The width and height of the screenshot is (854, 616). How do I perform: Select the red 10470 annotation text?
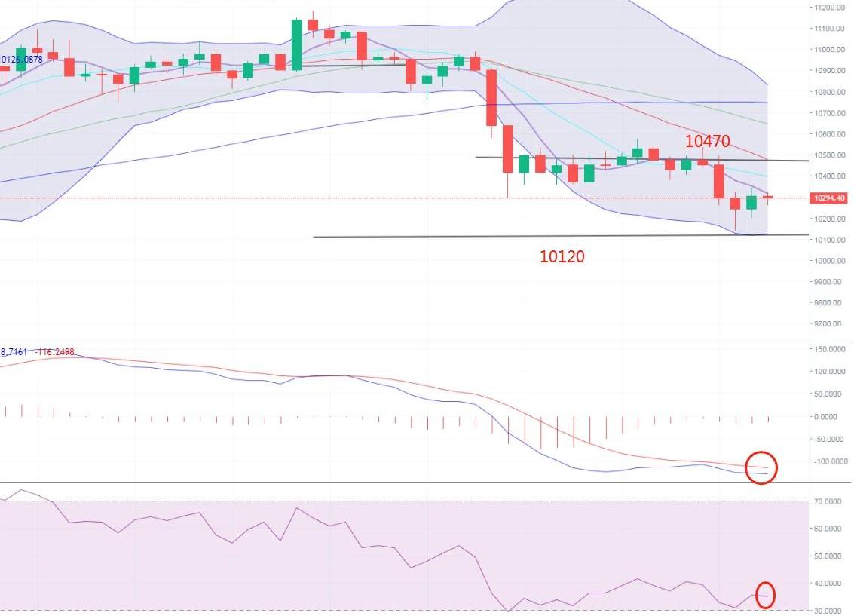[708, 141]
